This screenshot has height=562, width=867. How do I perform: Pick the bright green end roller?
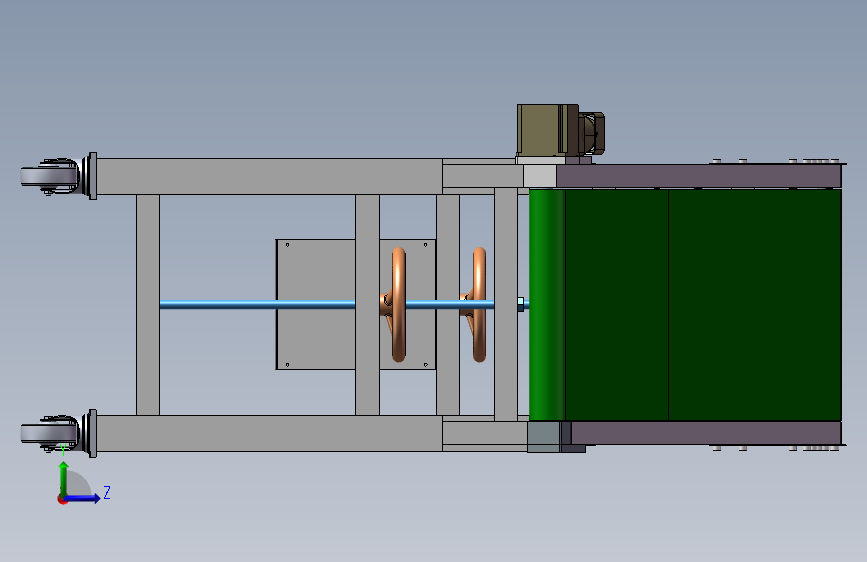547,305
